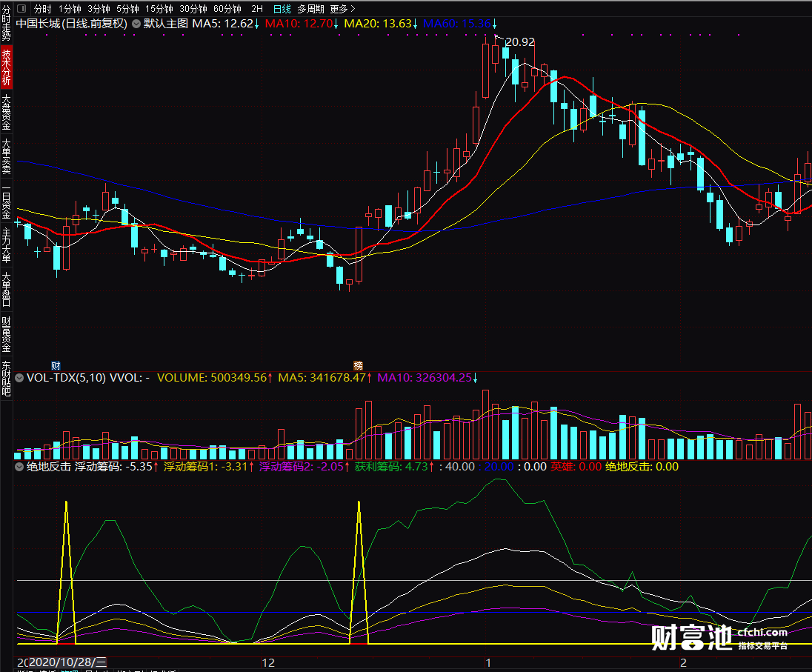The width and height of the screenshot is (812, 672).
Task: Expand the 绝地反击 indicator dropdown
Action: pyautogui.click(x=19, y=467)
